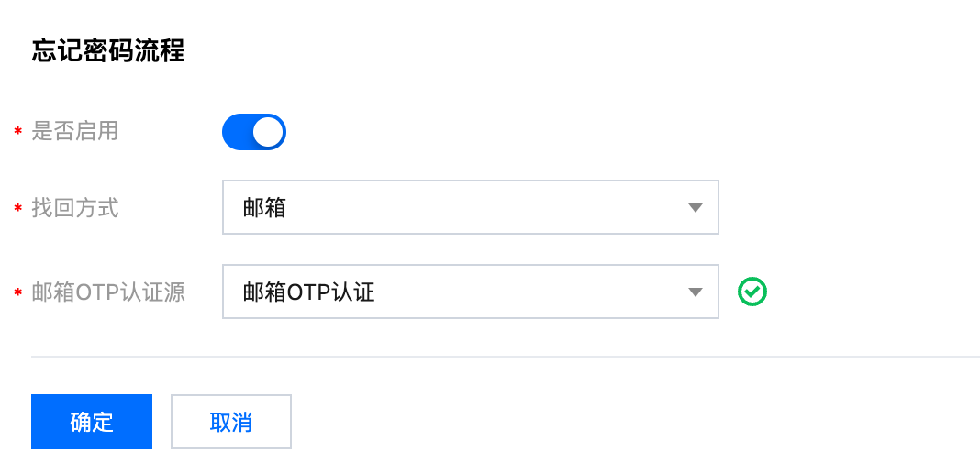980x473 pixels.
Task: Click the 邮箱OTP认证源 field label
Action: (x=108, y=292)
